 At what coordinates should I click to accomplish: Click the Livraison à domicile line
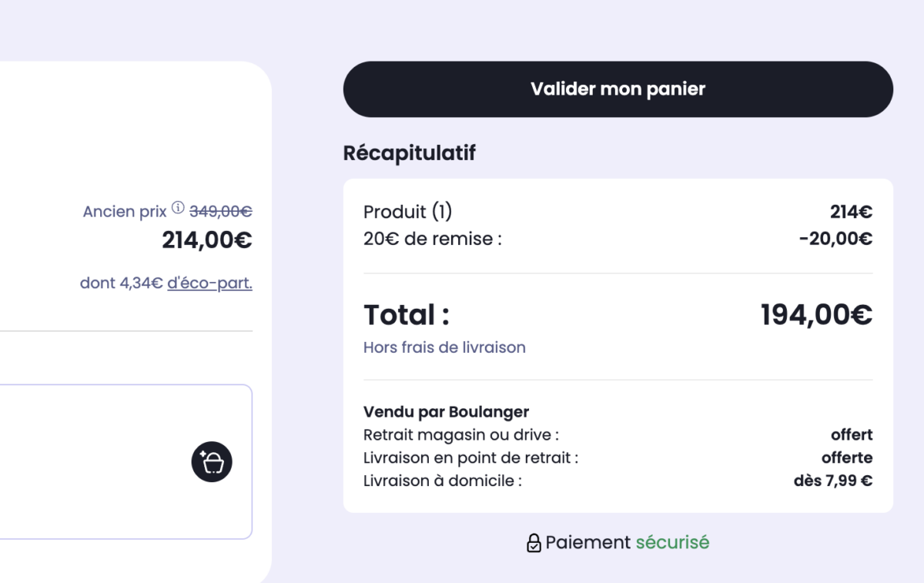tap(442, 481)
